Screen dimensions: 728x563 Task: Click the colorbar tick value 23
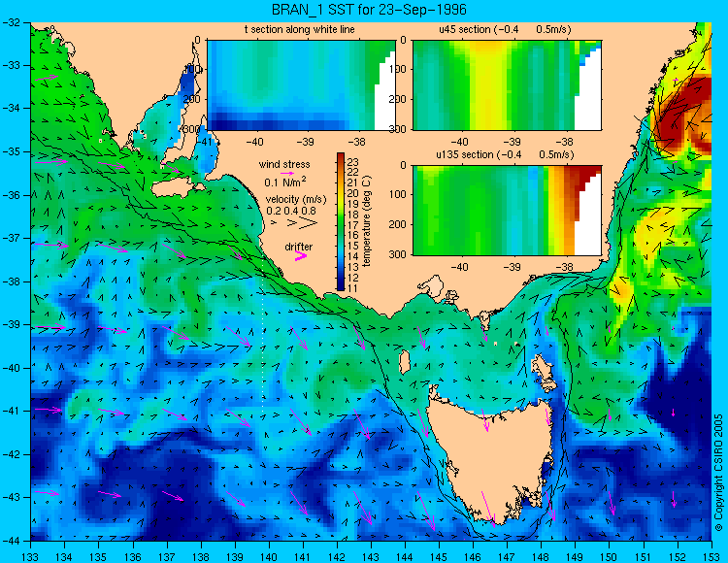[x=353, y=162]
